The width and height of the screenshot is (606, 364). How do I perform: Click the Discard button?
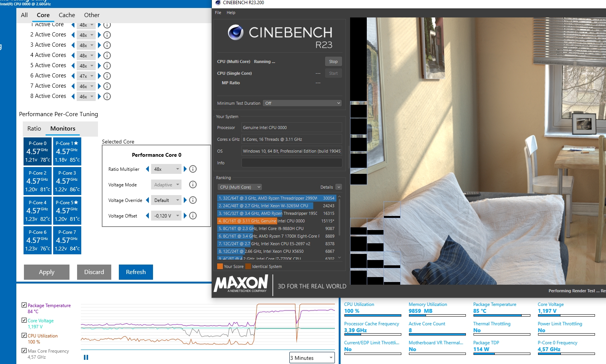pyautogui.click(x=94, y=272)
